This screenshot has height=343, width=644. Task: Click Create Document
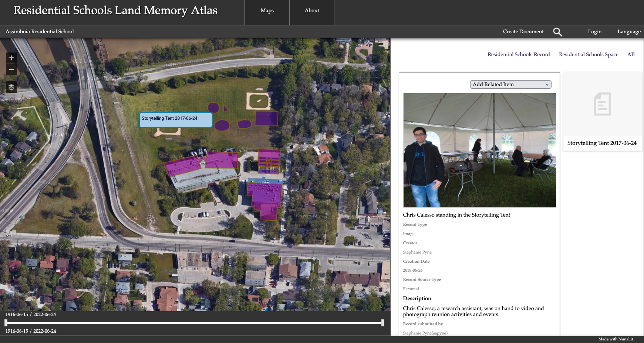tap(523, 32)
